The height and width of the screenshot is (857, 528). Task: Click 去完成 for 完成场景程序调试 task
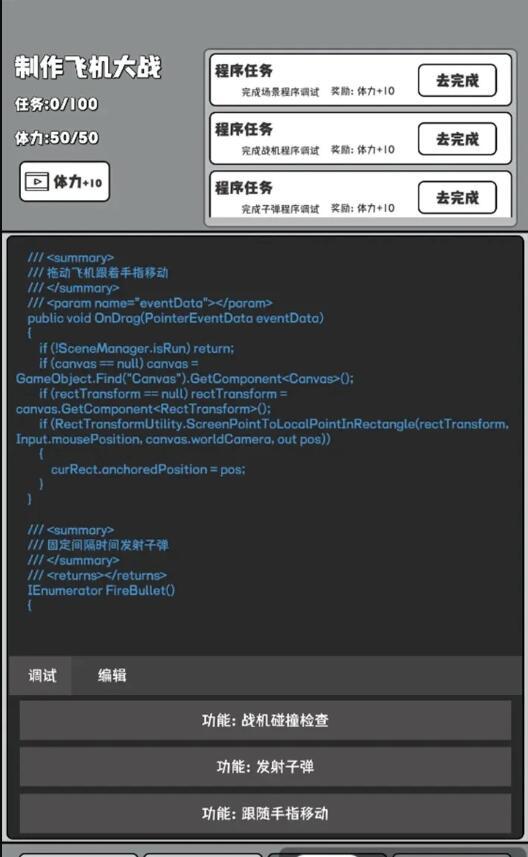pos(457,80)
